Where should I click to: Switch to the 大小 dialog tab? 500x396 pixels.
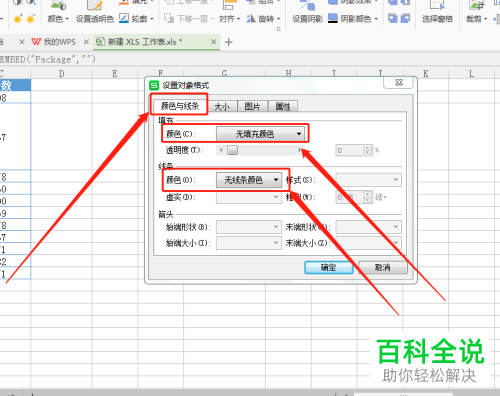222,107
